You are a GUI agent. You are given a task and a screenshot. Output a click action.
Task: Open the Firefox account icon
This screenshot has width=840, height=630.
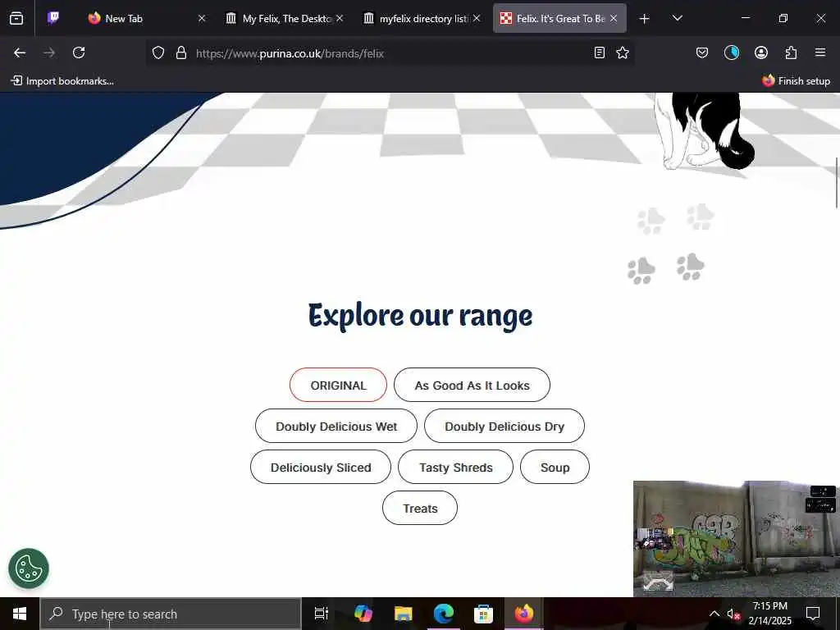[760, 52]
